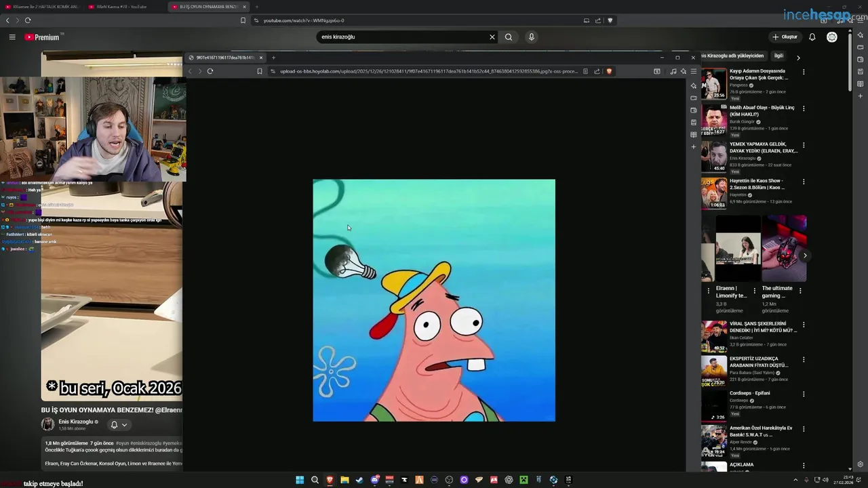Screen dimensions: 868x488
Task: Show more filter chips with arrow
Action: [798, 58]
